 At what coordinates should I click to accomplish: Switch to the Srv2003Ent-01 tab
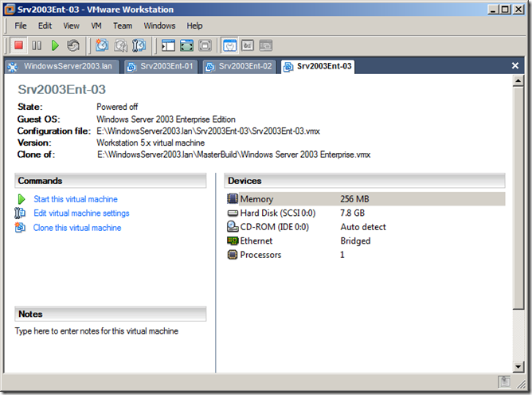click(x=161, y=67)
